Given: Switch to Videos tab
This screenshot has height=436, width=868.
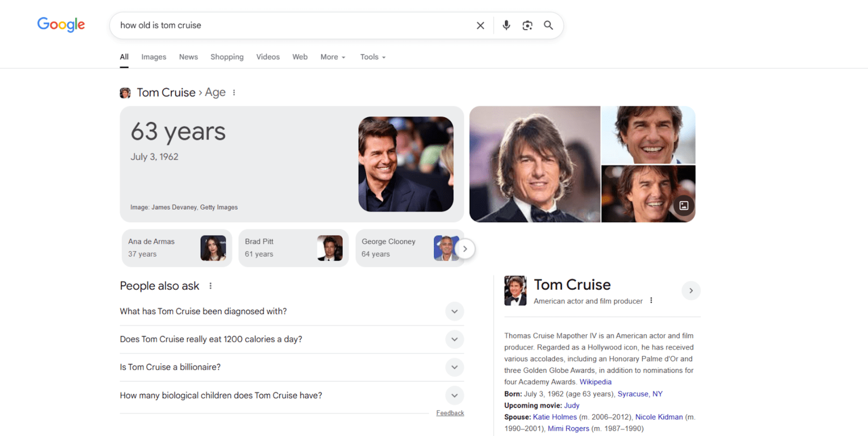Looking at the screenshot, I should 268,57.
